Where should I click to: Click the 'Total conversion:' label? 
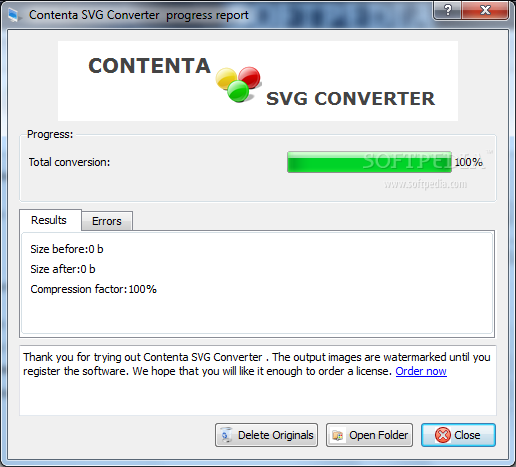pos(69,162)
